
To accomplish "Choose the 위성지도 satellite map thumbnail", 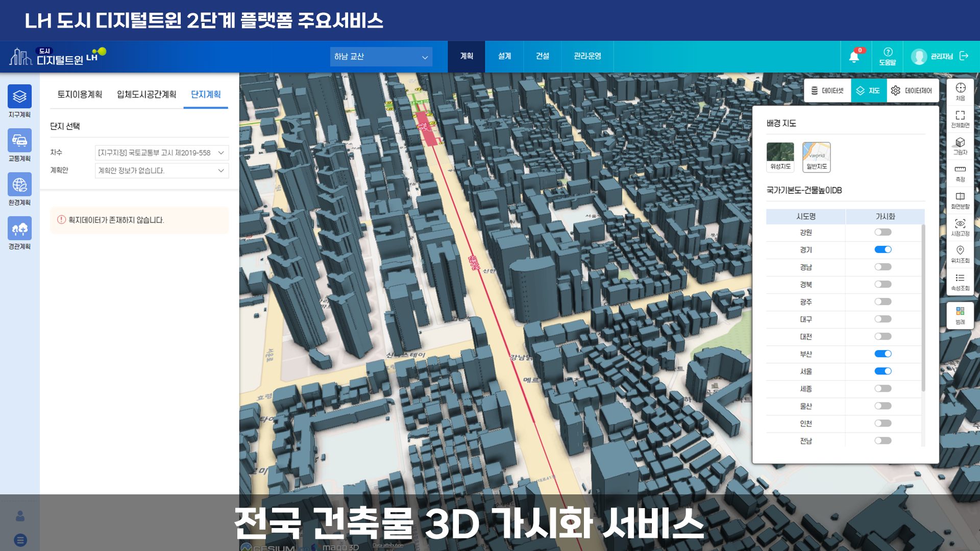I will pos(780,157).
